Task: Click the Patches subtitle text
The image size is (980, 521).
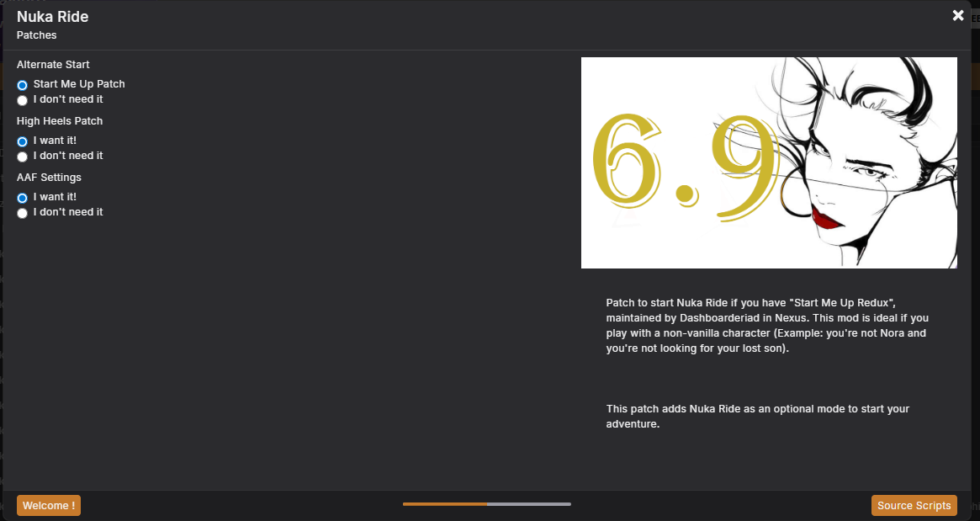Action: click(36, 35)
